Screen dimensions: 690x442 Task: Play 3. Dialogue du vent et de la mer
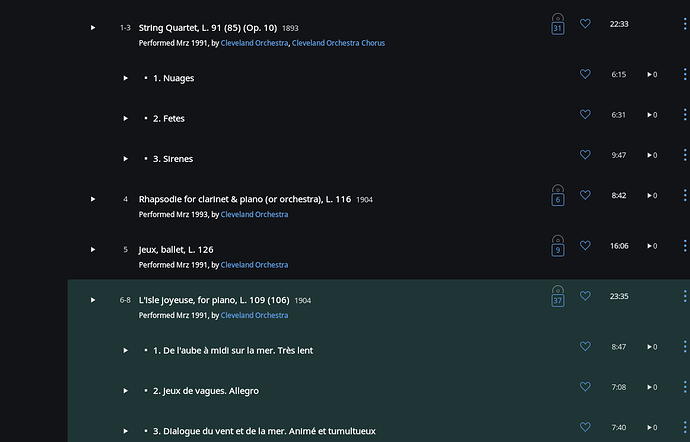tap(125, 431)
